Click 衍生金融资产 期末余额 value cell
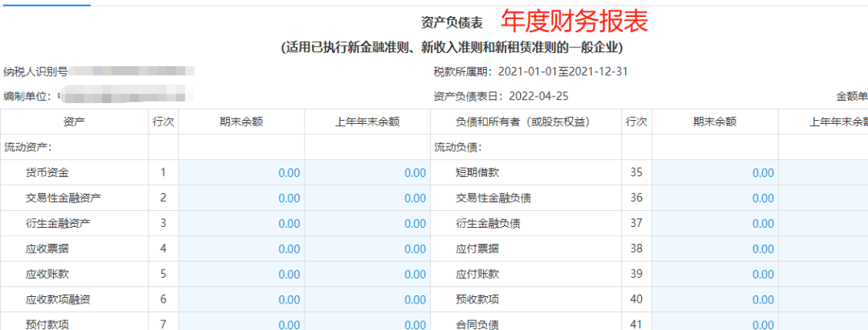The image size is (868, 330). tap(241, 224)
